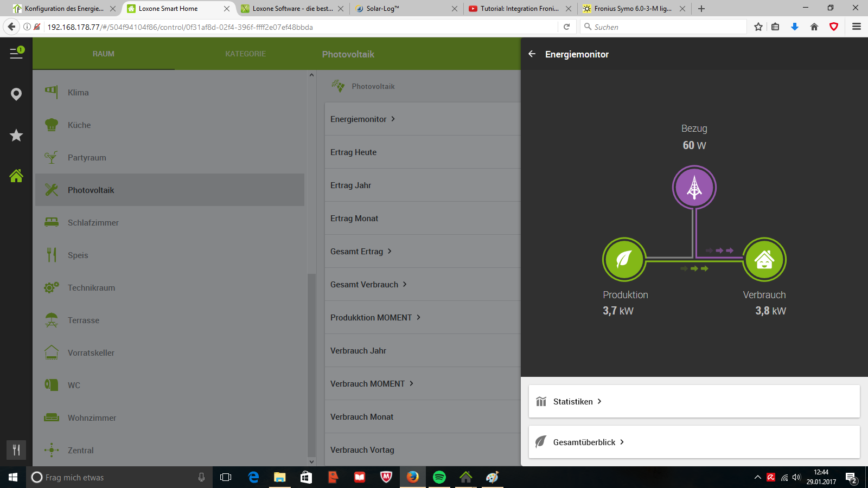The width and height of the screenshot is (868, 488).
Task: Open Firefox hamburger menu
Action: (857, 27)
